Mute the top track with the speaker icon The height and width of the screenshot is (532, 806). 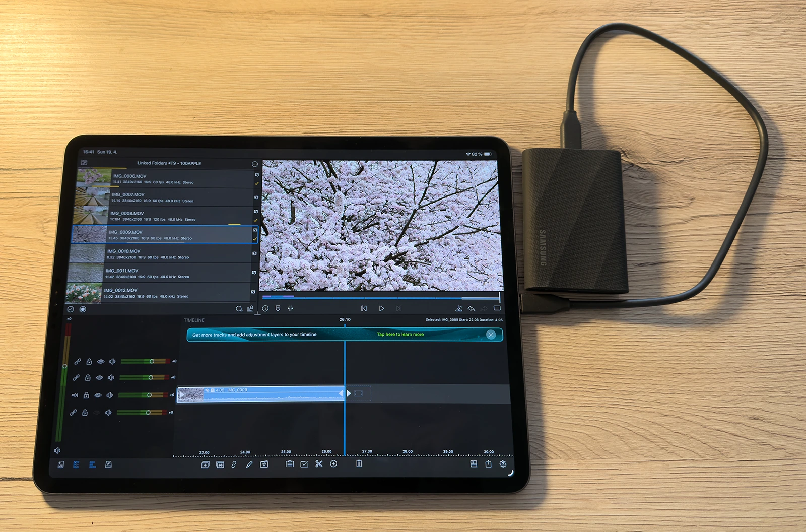(112, 361)
